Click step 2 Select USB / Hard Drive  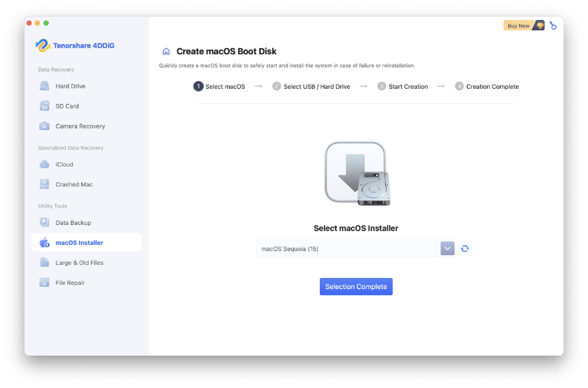pyautogui.click(x=312, y=87)
